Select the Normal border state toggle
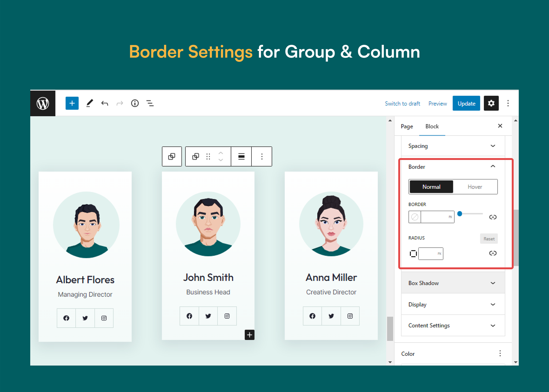This screenshot has height=392, width=549. (x=431, y=187)
